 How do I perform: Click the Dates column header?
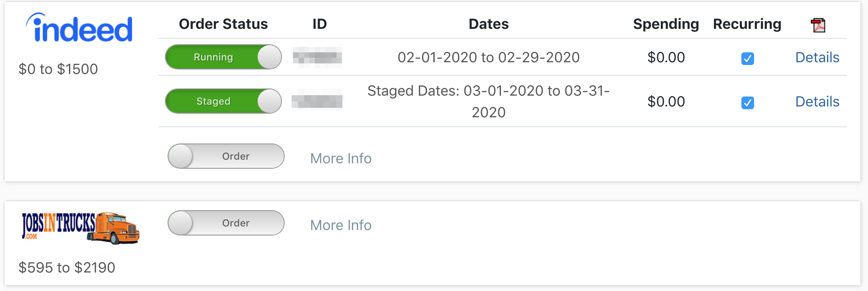pyautogui.click(x=489, y=24)
